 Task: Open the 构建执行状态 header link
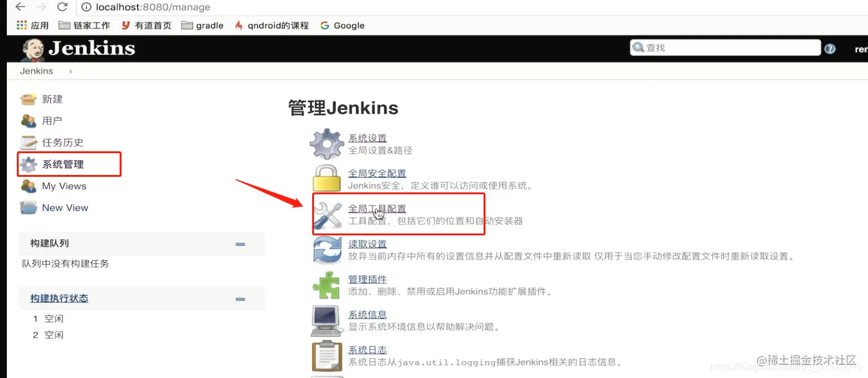[x=59, y=298]
